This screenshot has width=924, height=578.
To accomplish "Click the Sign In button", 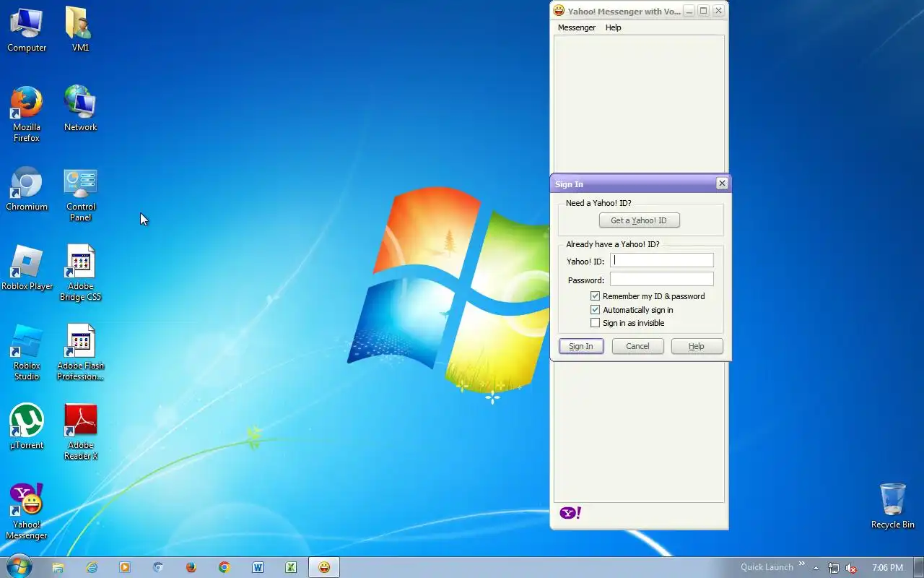I will (581, 346).
